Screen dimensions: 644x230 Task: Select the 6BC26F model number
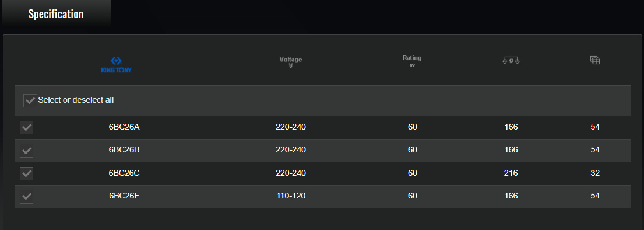click(125, 196)
